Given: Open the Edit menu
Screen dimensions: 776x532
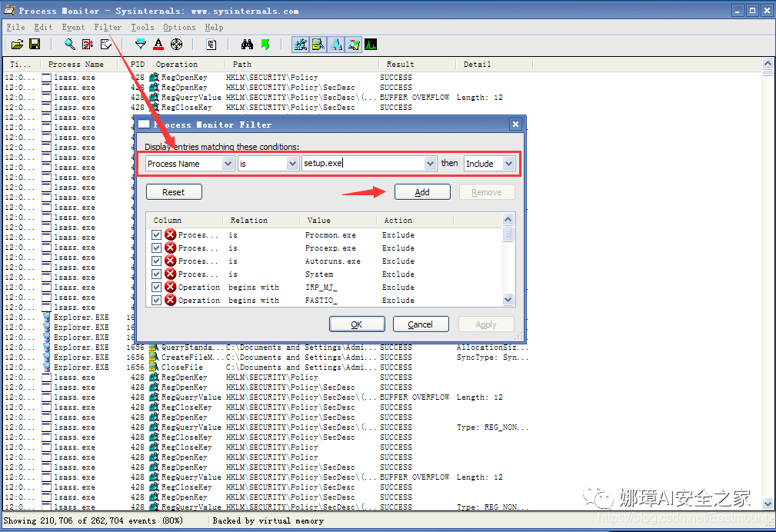Looking at the screenshot, I should [x=43, y=27].
